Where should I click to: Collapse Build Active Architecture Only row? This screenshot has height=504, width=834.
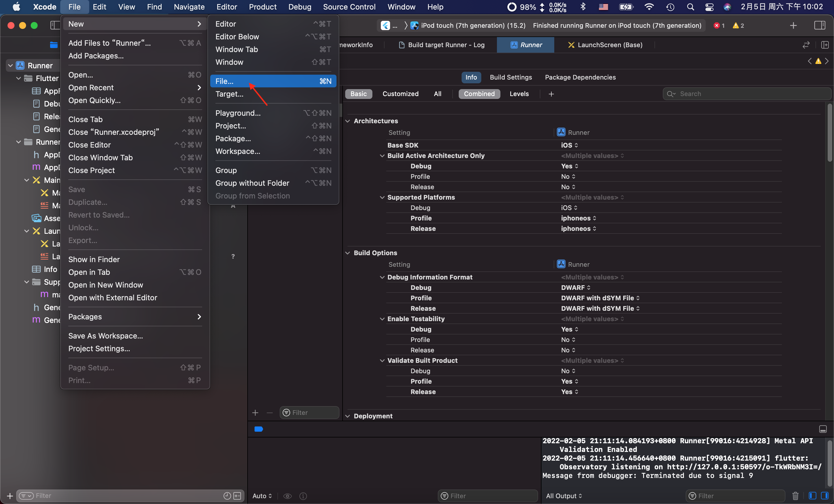click(x=382, y=156)
